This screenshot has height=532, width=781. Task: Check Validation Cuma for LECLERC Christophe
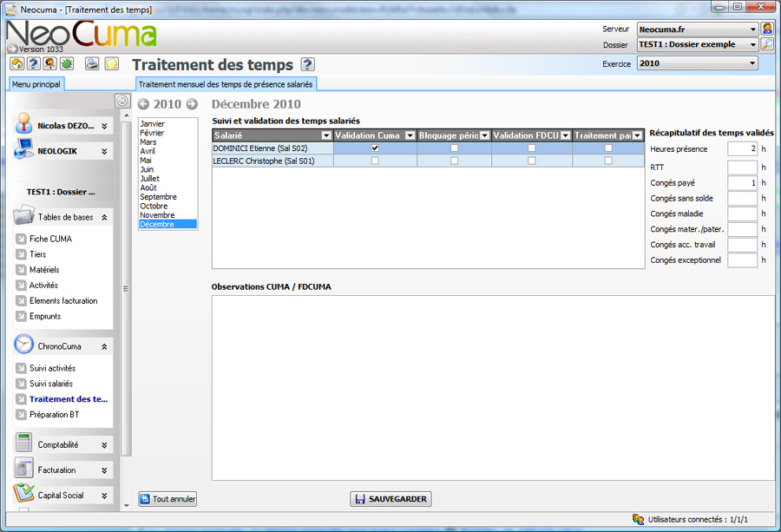coord(375,161)
